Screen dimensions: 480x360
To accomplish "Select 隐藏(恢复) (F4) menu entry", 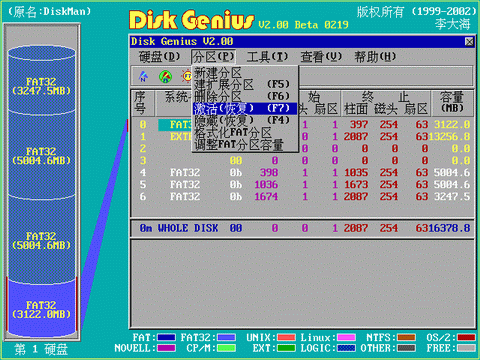I will [x=245, y=120].
